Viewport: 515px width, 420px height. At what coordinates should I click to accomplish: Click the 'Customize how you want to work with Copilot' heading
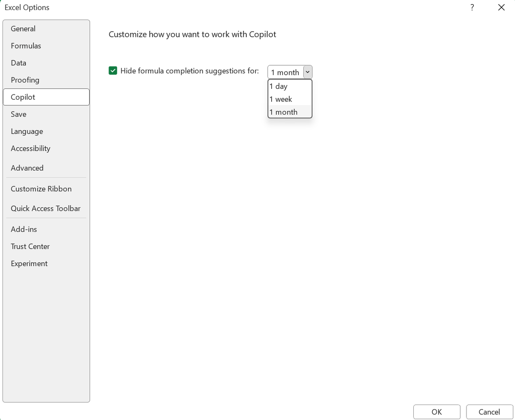pyautogui.click(x=192, y=34)
